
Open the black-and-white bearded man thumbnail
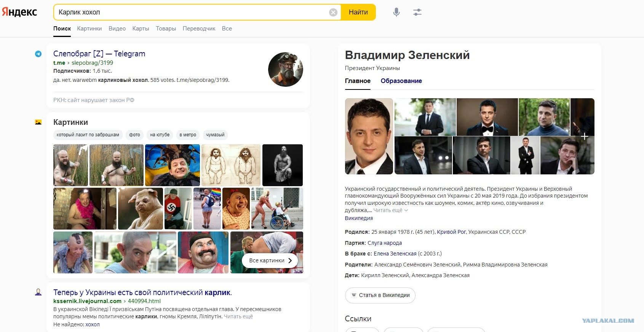[x=283, y=165]
